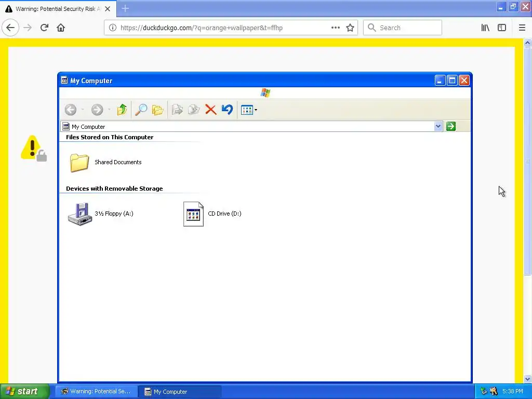
Task: Switch to Firefox warning taskbar button
Action: pos(96,392)
